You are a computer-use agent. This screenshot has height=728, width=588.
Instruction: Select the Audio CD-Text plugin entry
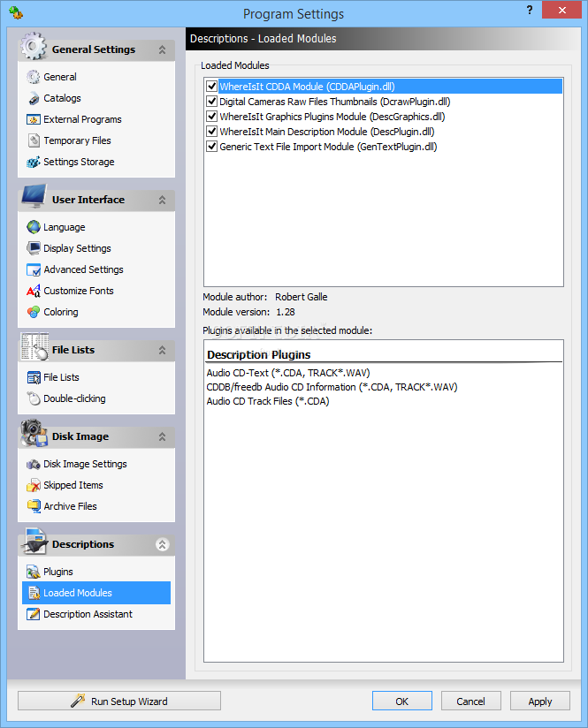288,373
